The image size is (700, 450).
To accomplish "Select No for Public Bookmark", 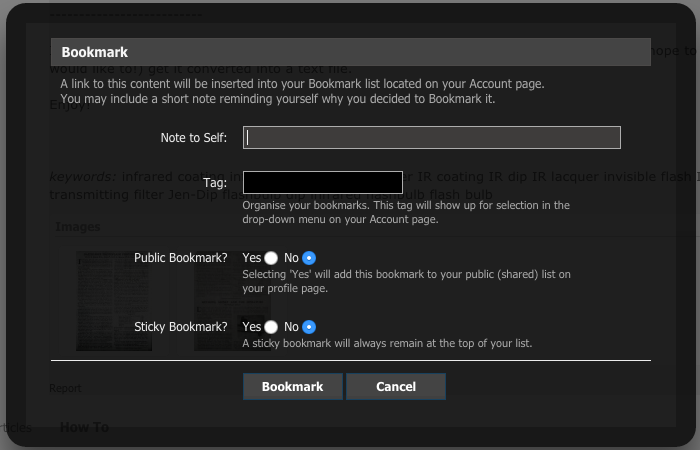I will tap(309, 258).
